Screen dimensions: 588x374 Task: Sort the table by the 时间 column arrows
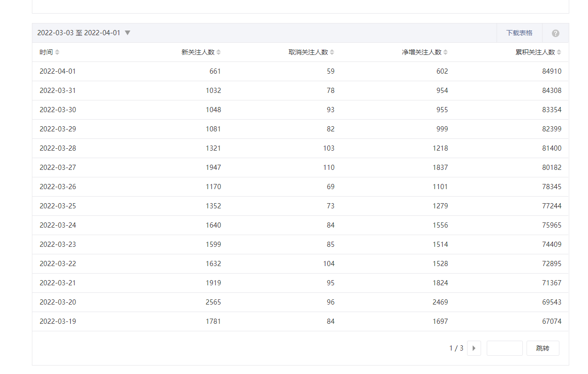(57, 53)
